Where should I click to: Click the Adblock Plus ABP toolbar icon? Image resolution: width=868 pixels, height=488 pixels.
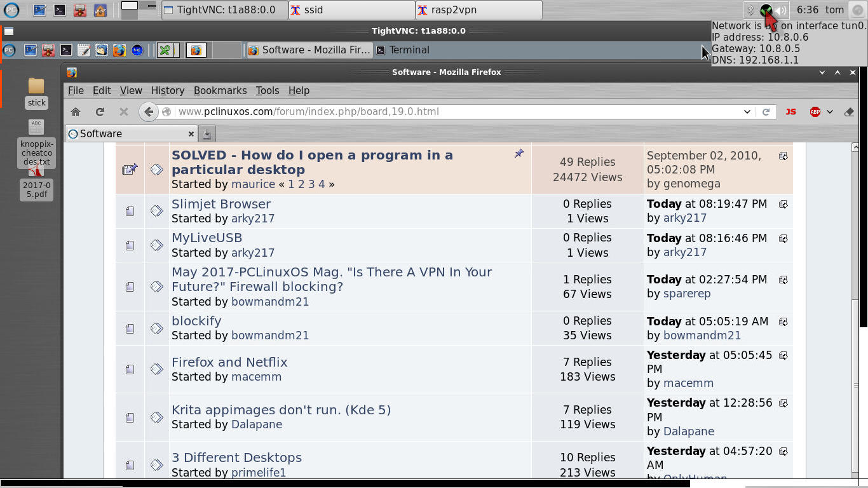pyautogui.click(x=815, y=112)
